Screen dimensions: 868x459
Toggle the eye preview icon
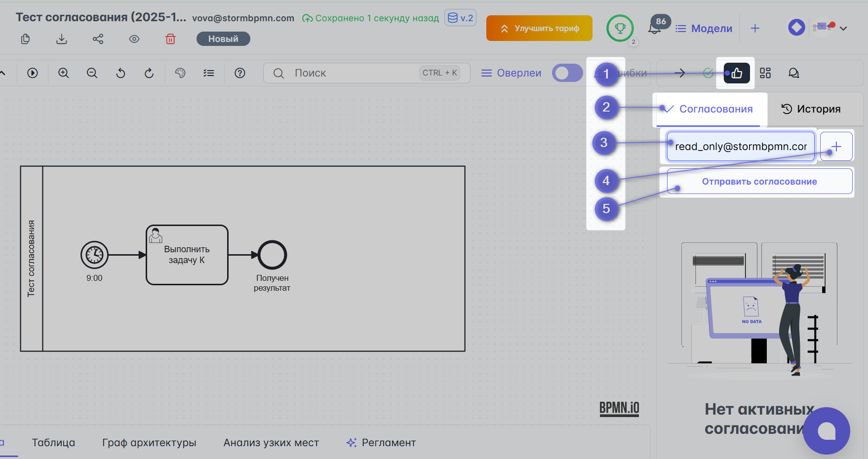(x=134, y=39)
